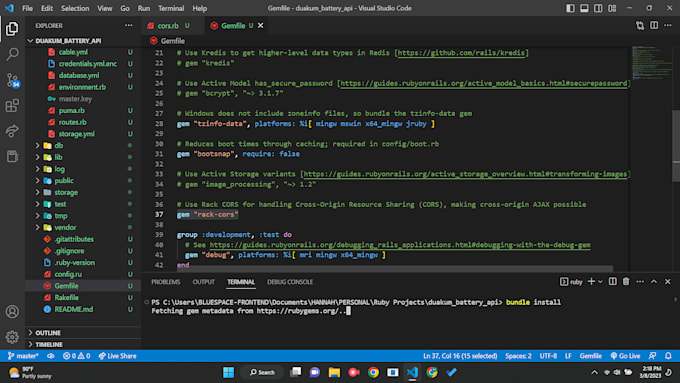Screen dimensions: 680x383
Task: Expand the public folder
Action: 64,181
